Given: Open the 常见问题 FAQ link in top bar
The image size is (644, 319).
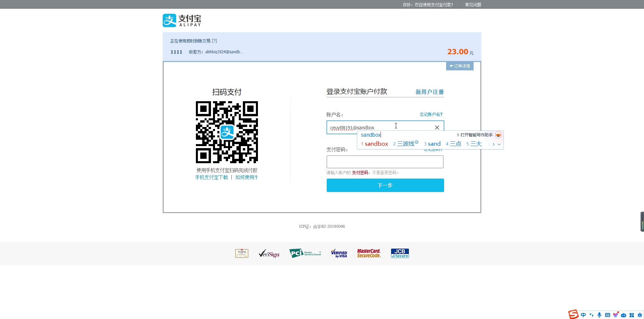Looking at the screenshot, I should click(x=473, y=5).
